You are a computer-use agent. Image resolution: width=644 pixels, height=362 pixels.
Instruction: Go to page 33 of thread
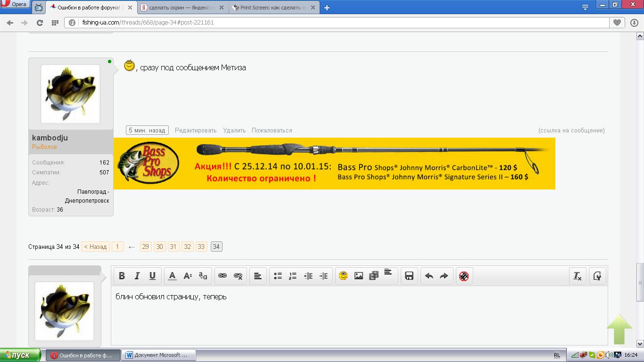tap(201, 247)
